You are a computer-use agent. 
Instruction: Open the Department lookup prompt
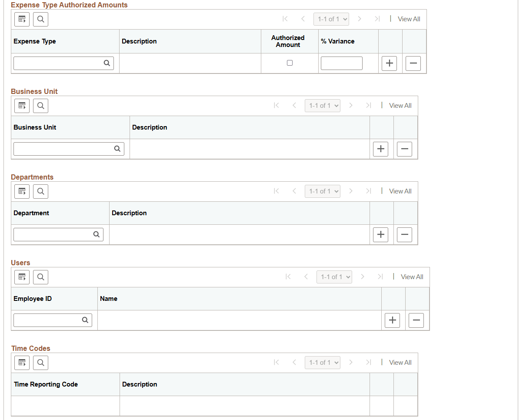point(96,234)
